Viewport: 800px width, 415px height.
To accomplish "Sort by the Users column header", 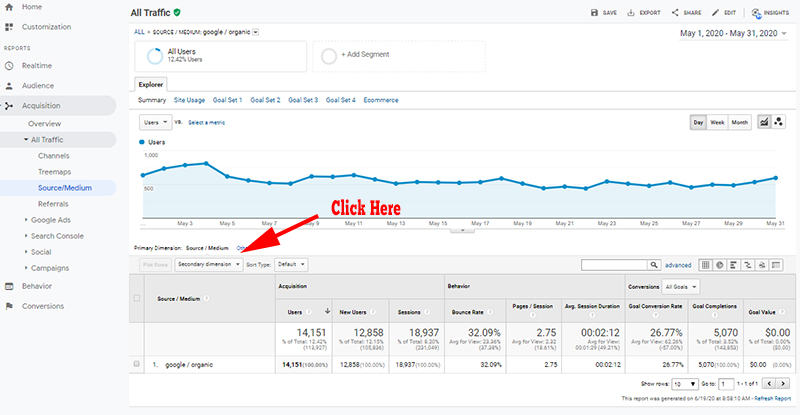I will pyautogui.click(x=295, y=312).
